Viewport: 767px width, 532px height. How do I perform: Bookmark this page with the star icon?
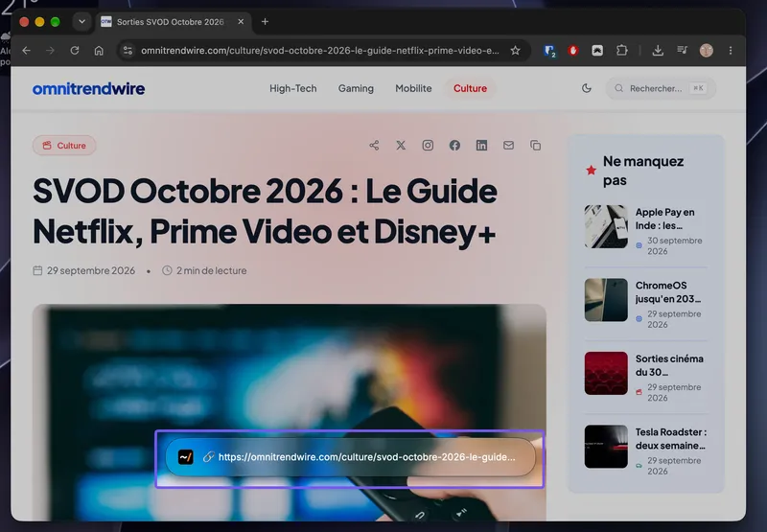tap(515, 51)
